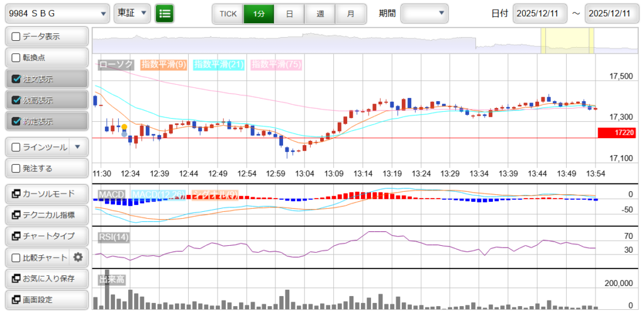
Task: Toggle the ラインツール checkbox
Action: tap(16, 147)
